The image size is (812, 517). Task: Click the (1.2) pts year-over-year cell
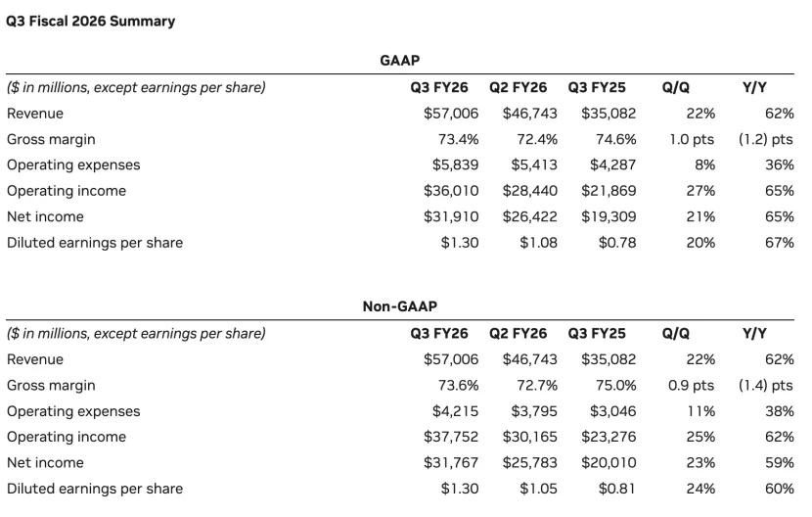pyautogui.click(x=767, y=139)
